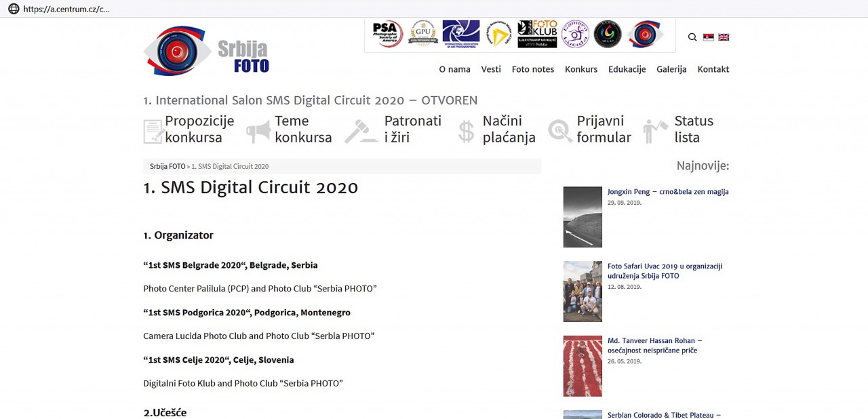Image resolution: width=868 pixels, height=419 pixels.
Task: Click the Propozicije konkursa document icon
Action: click(153, 131)
